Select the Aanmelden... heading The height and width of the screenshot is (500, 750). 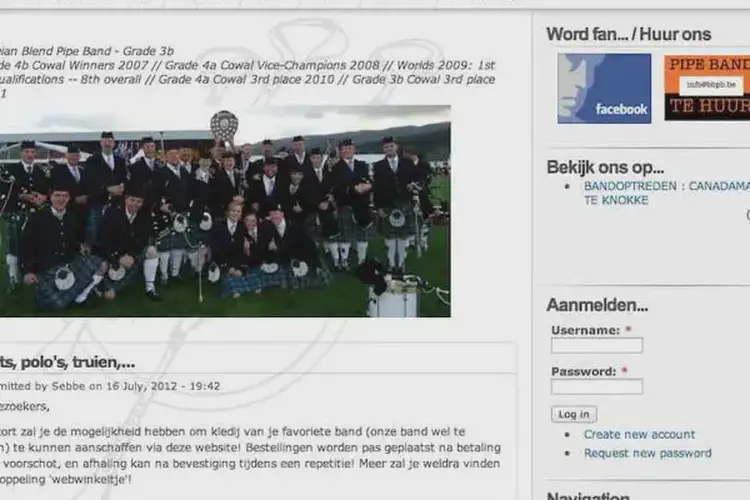597,305
